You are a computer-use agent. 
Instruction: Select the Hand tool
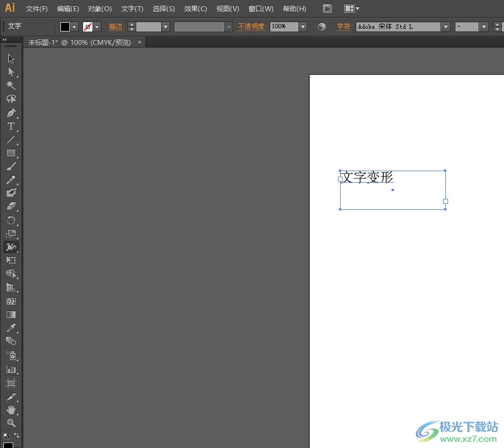(x=11, y=410)
